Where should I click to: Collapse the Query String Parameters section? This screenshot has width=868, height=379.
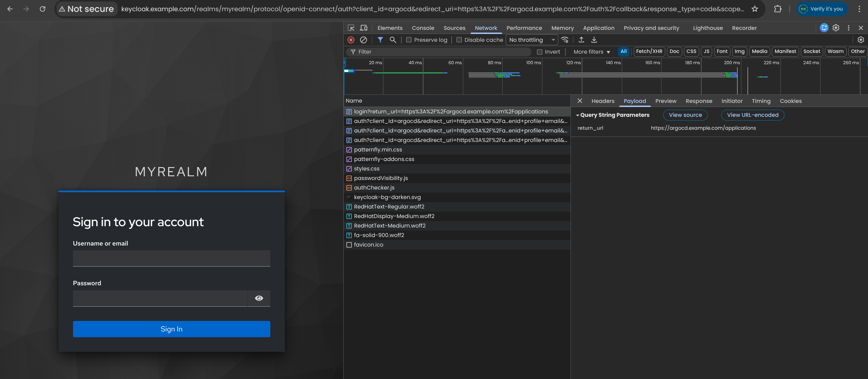578,115
